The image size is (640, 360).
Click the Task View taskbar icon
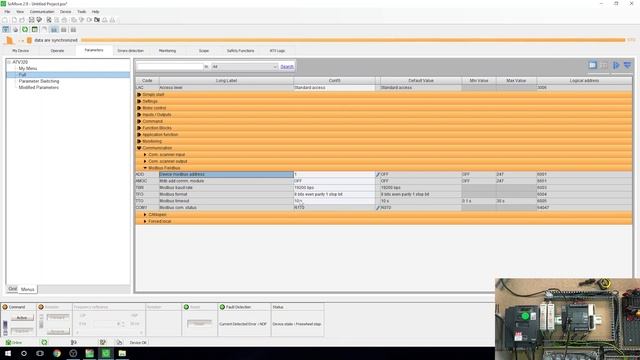coord(40,353)
